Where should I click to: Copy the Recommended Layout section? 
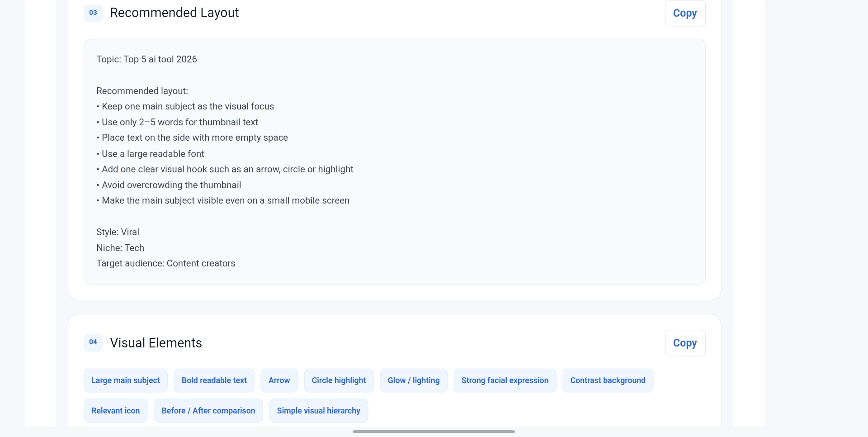[685, 13]
